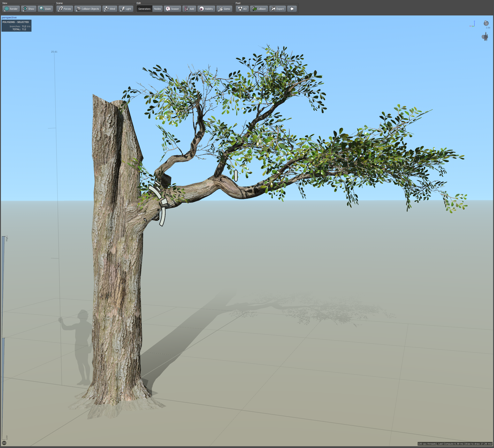Click the Forces magnet icon
This screenshot has width=494, height=448.
tap(61, 9)
